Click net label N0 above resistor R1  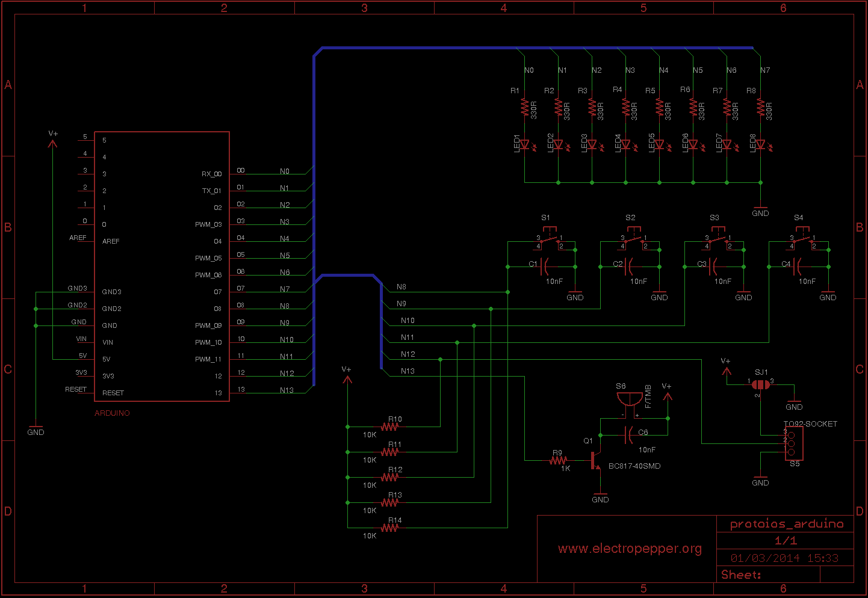click(529, 70)
